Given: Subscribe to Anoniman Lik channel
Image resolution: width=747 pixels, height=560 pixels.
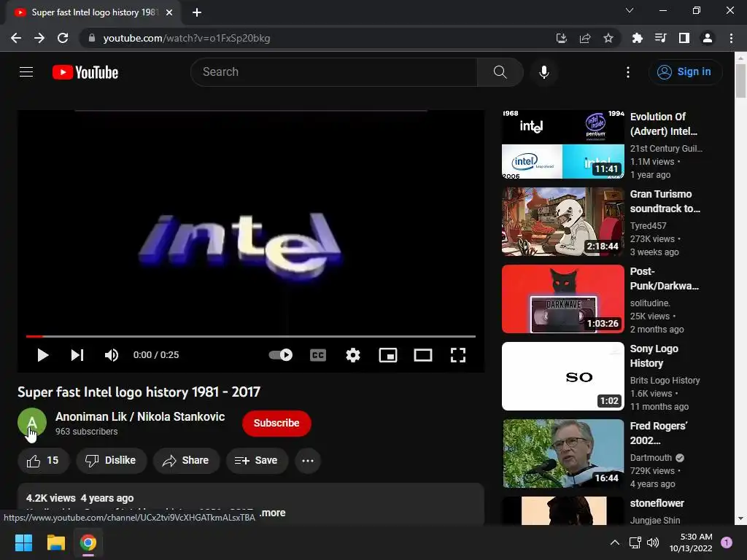Looking at the screenshot, I should tap(276, 423).
